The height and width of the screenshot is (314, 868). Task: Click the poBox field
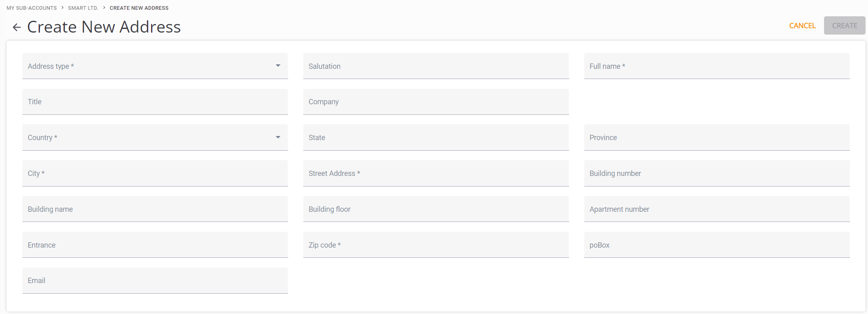(717, 245)
